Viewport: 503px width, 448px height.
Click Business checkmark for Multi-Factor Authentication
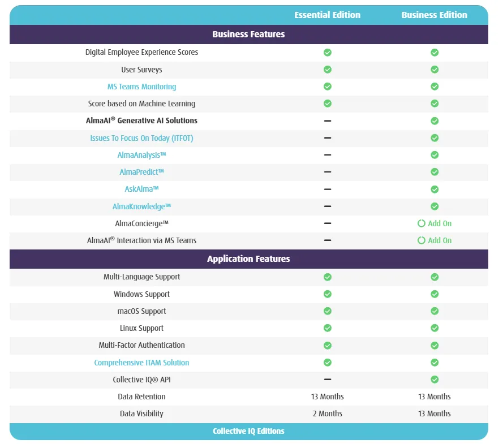coord(435,346)
